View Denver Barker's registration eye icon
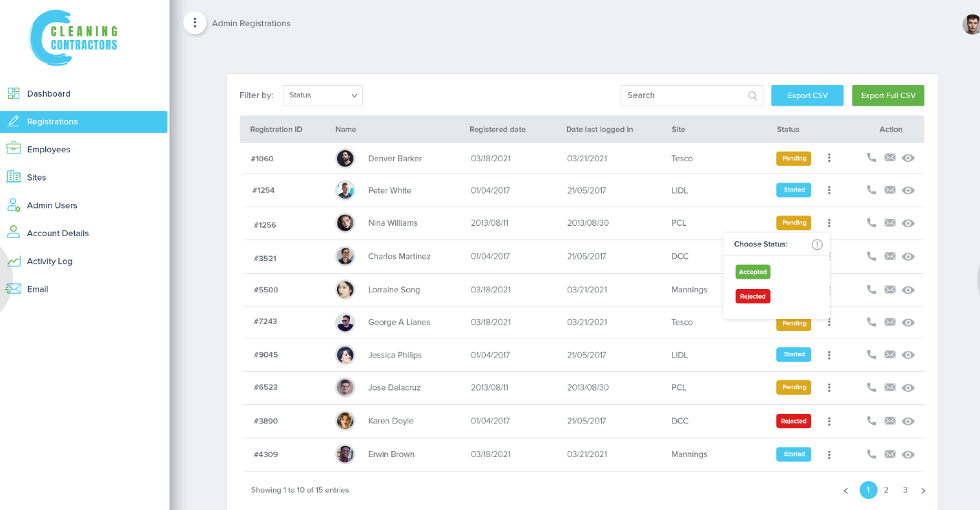Image resolution: width=980 pixels, height=510 pixels. pyautogui.click(x=909, y=158)
